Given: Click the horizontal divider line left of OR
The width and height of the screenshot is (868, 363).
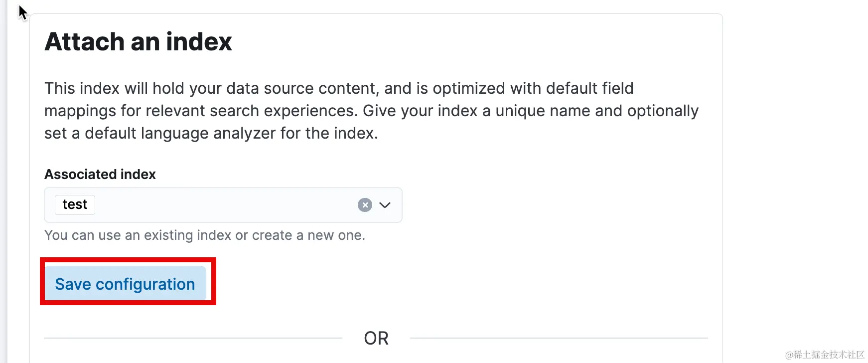Looking at the screenshot, I should click(x=193, y=338).
